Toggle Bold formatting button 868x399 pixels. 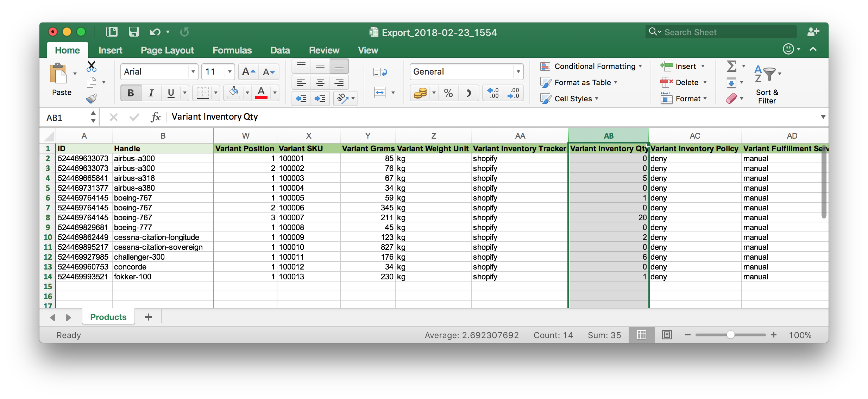[x=131, y=93]
